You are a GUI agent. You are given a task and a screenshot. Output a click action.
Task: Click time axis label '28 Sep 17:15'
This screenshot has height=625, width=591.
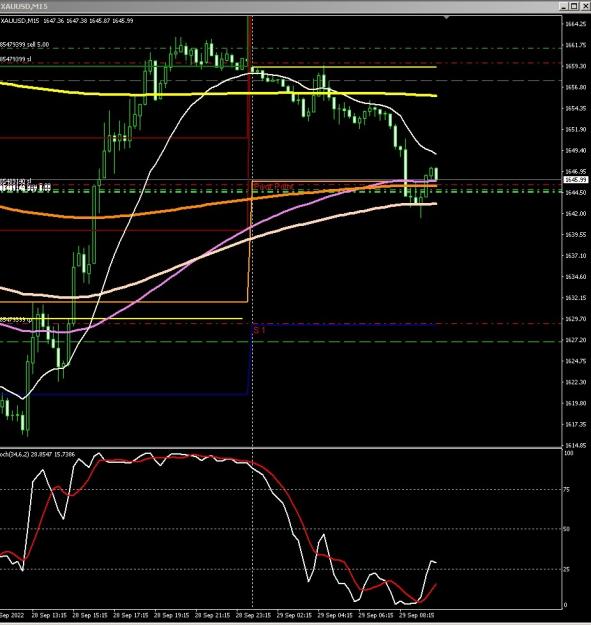coord(131,615)
